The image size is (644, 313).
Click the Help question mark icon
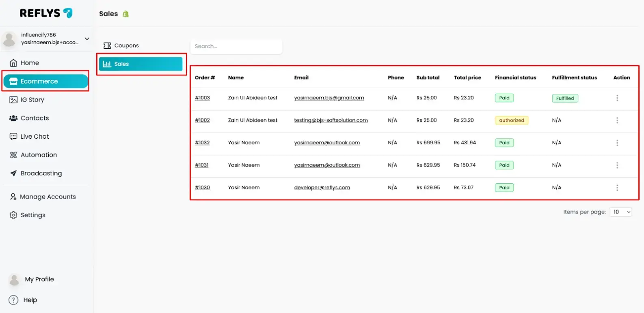tap(13, 300)
